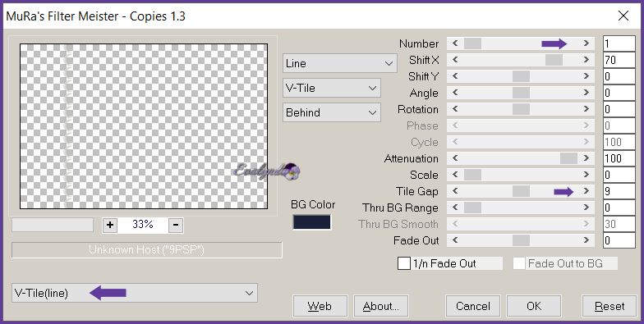The height and width of the screenshot is (324, 644).
Task: Expand the V-Tile dropdown
Action: coord(332,89)
